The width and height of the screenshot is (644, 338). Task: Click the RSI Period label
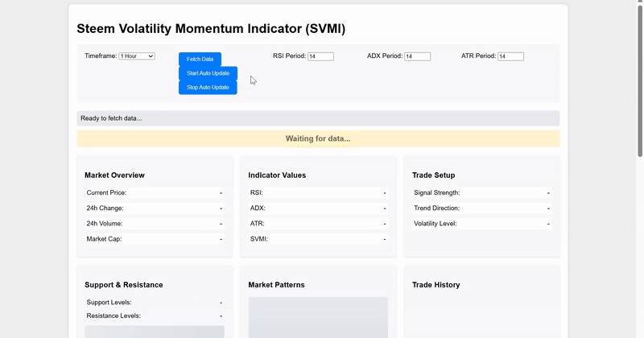tap(290, 56)
